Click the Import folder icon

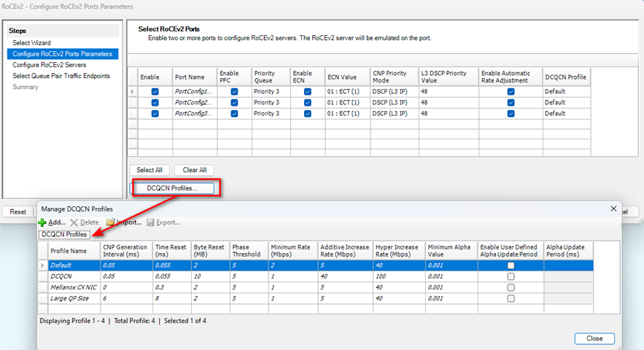point(110,222)
